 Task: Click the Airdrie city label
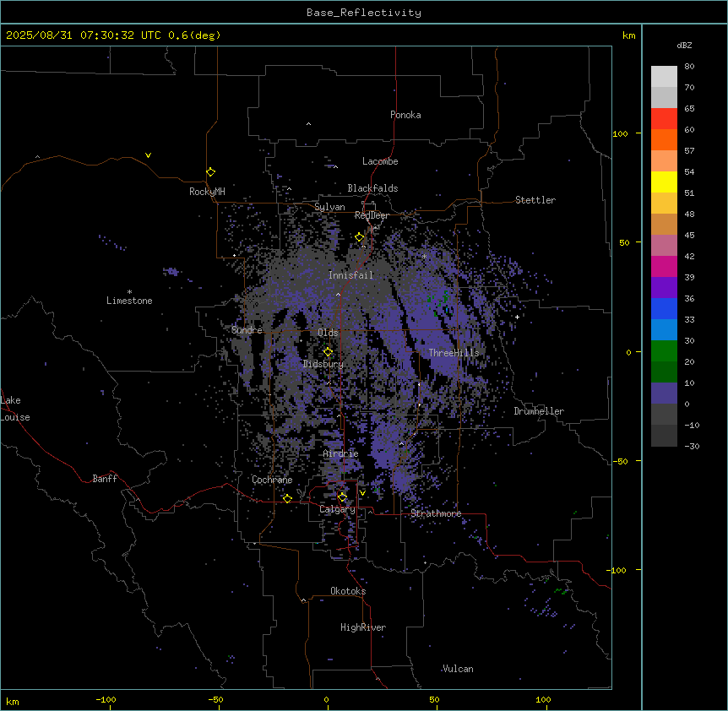tap(341, 453)
